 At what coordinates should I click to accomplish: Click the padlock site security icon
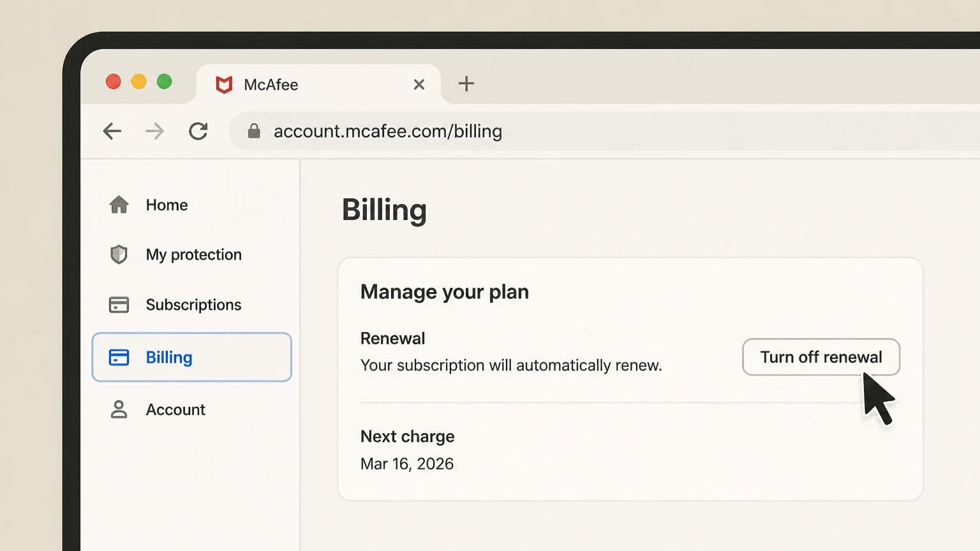tap(254, 131)
